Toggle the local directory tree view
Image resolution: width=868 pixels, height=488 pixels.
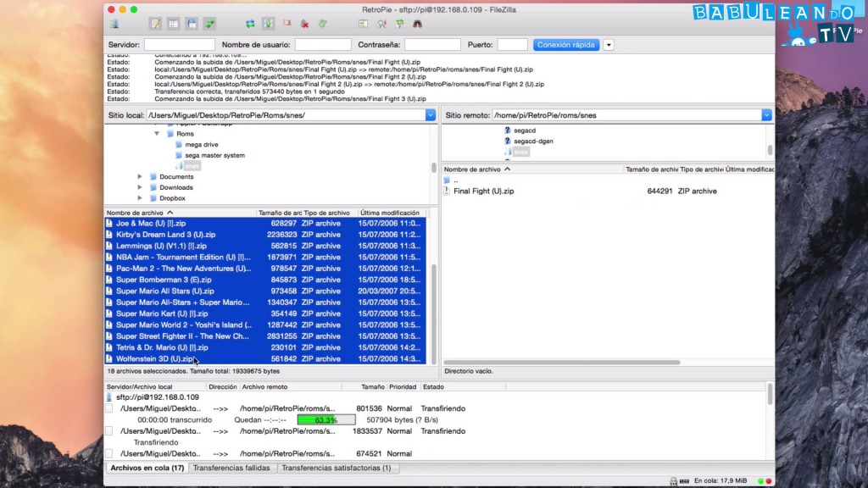173,24
